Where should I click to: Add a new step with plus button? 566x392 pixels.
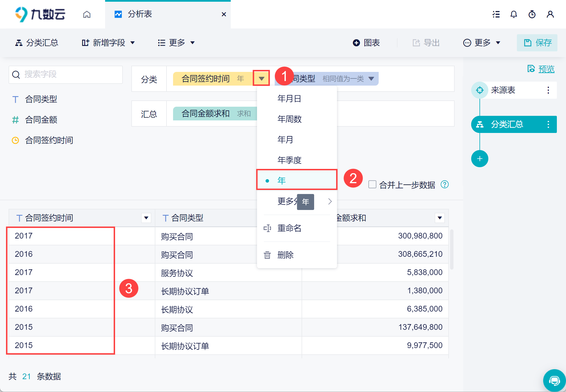480,159
